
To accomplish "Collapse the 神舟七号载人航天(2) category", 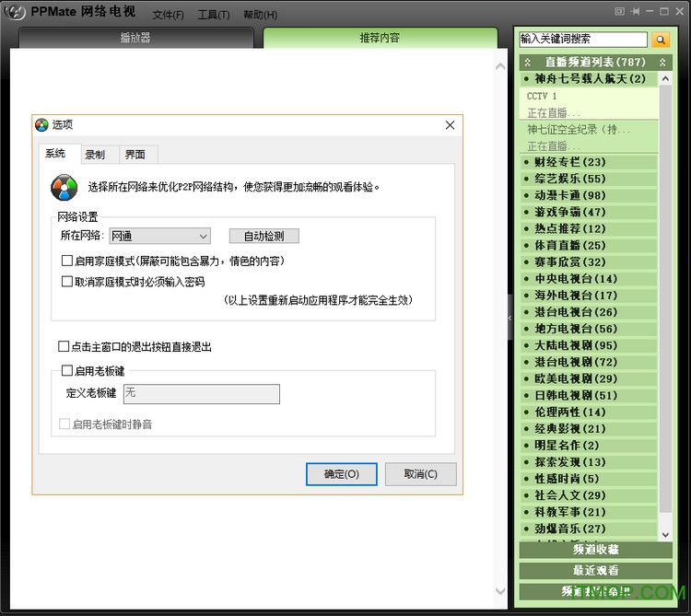I will click(589, 79).
